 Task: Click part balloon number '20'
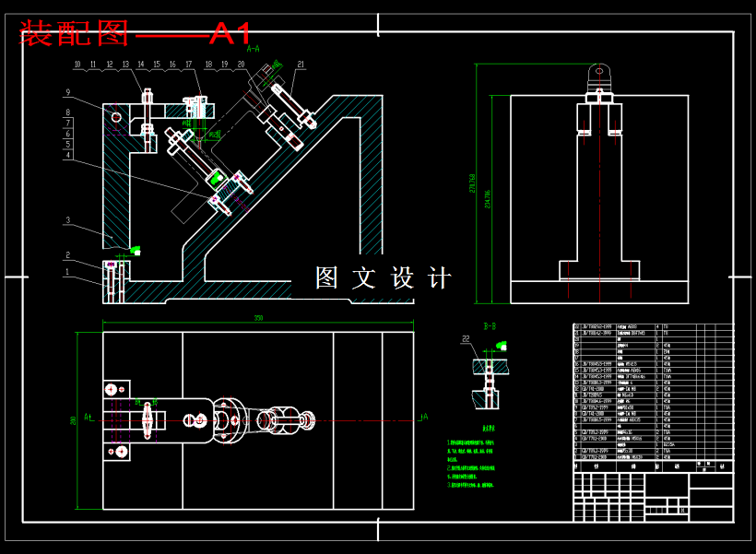[241, 65]
